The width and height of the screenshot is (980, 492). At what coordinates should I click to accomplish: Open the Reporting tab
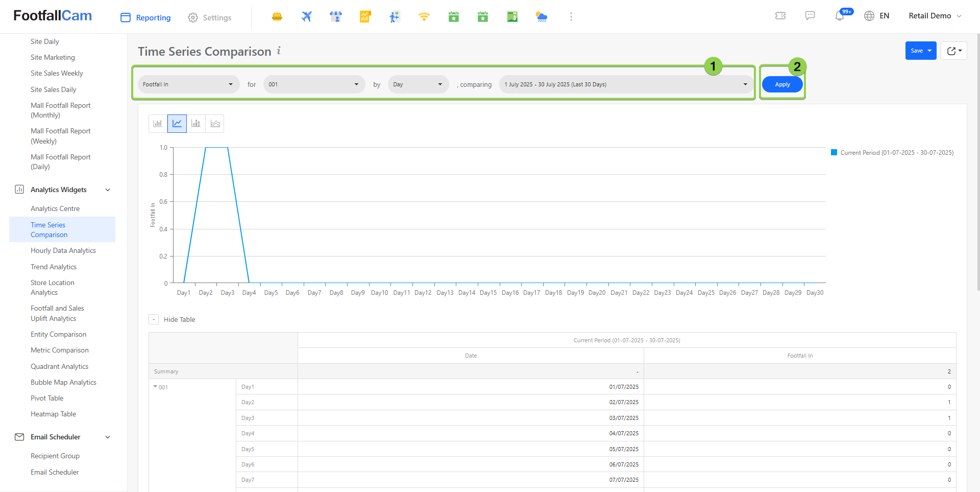coord(146,17)
